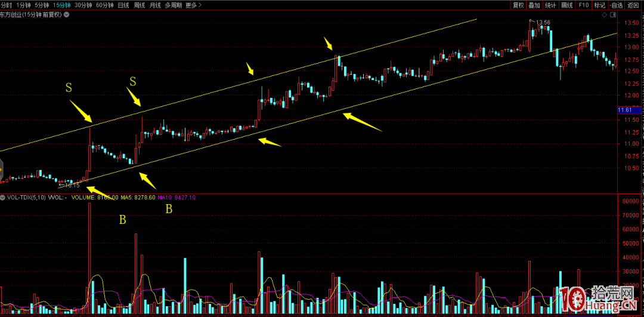This screenshot has width=644, height=317.
Task: Click the left-edge scroll handle on chart
Action: click(x=1, y=170)
